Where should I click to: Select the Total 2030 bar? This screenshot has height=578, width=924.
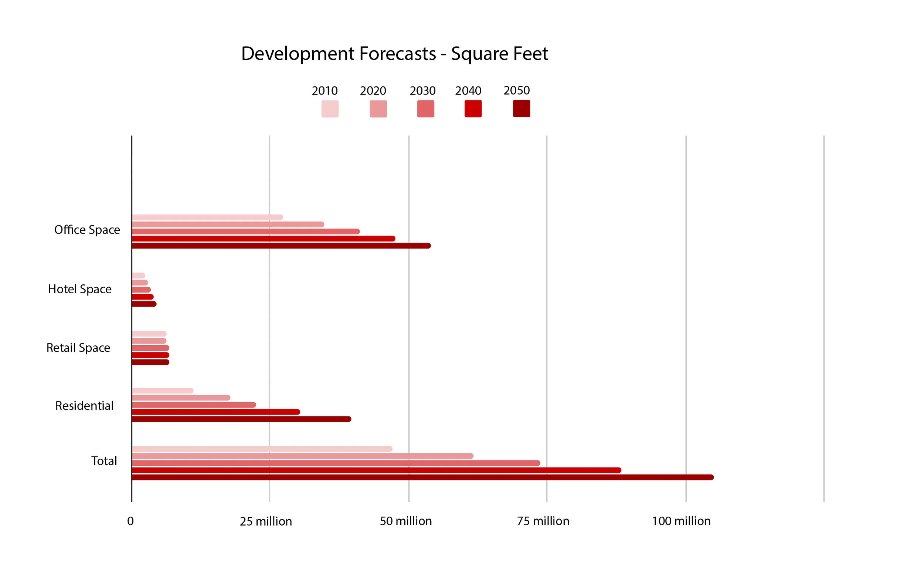(x=336, y=463)
